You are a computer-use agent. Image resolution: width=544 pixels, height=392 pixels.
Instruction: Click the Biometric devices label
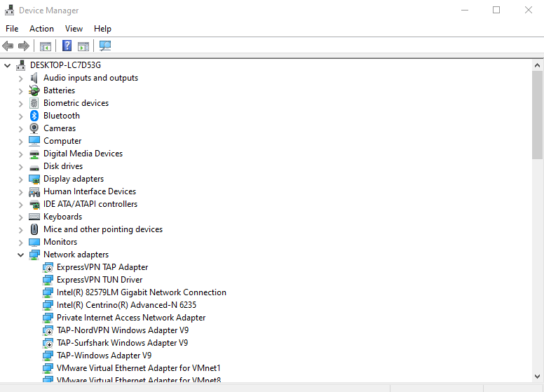pyautogui.click(x=76, y=103)
